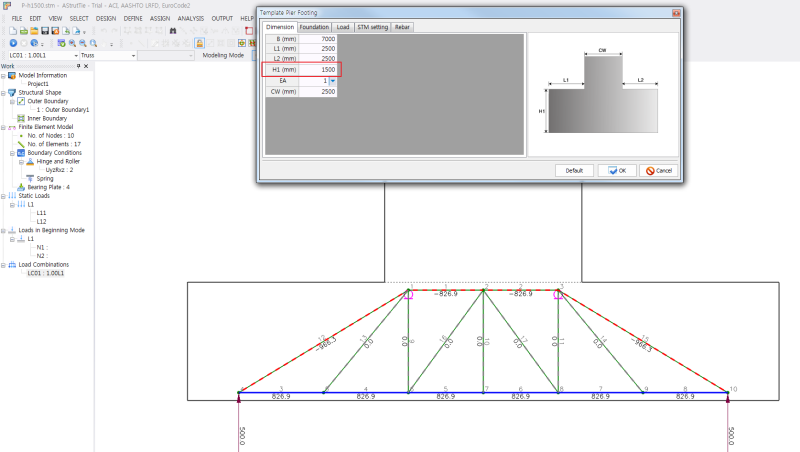Image resolution: width=800 pixels, height=452 pixels.
Task: Close the Work panel with X icon
Action: pyautogui.click(x=86, y=66)
